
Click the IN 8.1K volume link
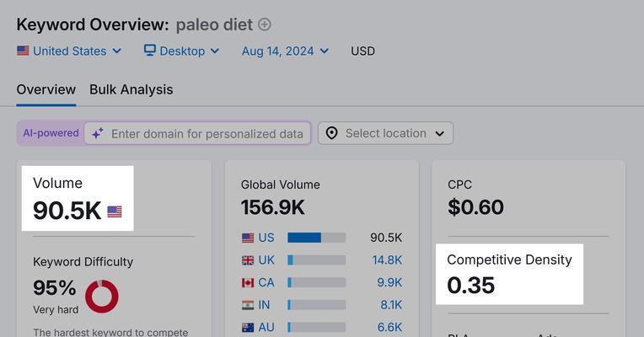tap(391, 305)
